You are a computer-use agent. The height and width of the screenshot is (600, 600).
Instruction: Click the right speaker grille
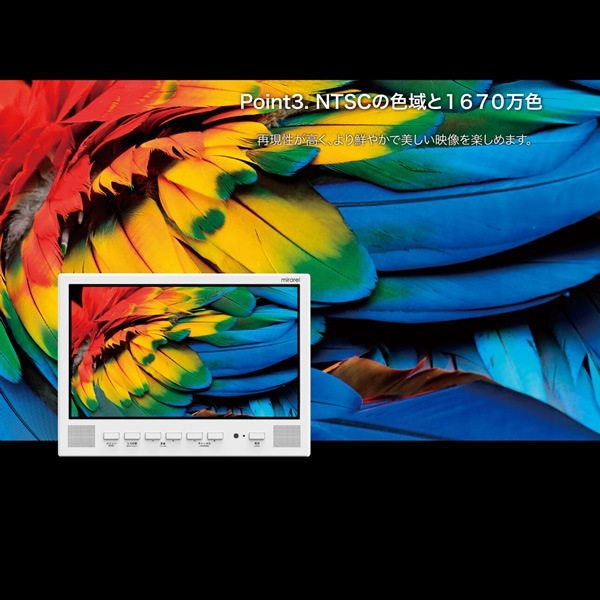tap(286, 437)
